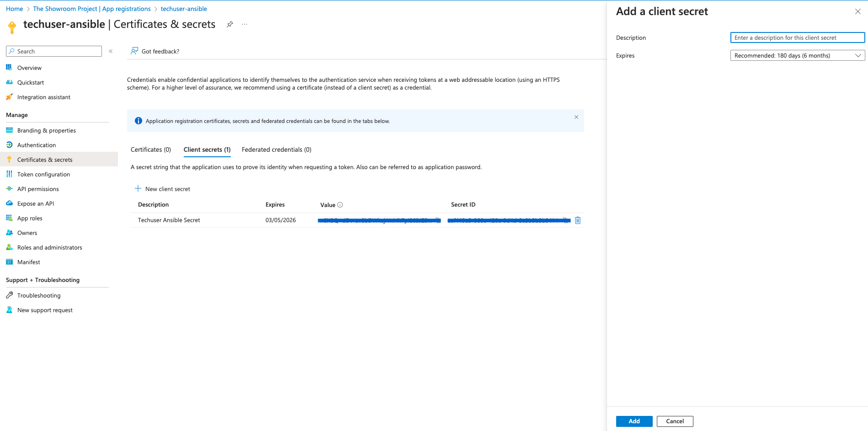Click New support request icon
Screen dimensions: 868x431
click(9, 309)
